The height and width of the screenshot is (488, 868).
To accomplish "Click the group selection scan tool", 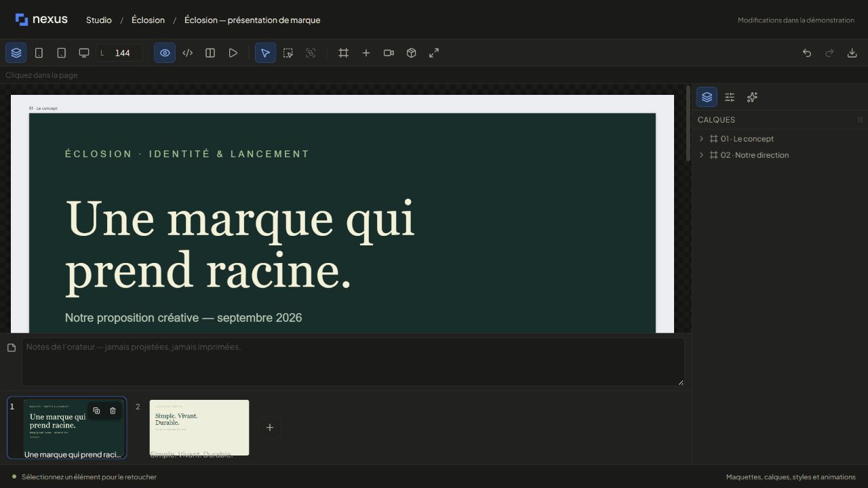I will click(311, 53).
